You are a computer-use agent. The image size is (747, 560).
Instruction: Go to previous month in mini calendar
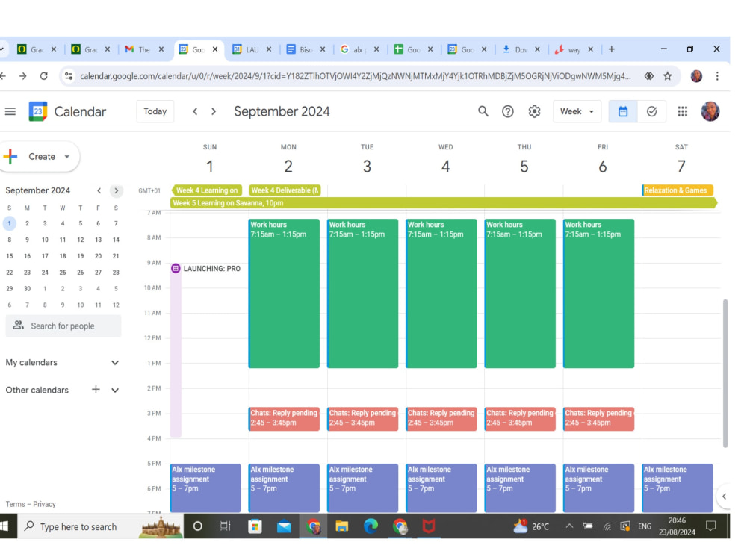point(99,190)
